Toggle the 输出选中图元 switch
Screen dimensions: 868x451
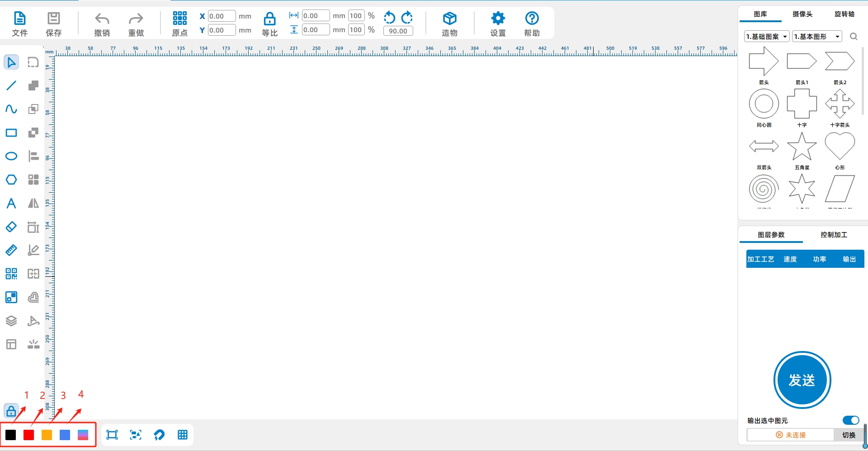(x=851, y=420)
